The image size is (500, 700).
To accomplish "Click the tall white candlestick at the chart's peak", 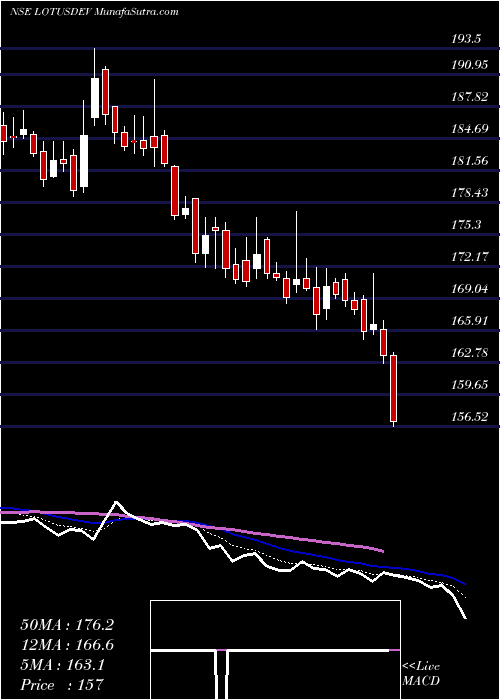I will [x=95, y=98].
